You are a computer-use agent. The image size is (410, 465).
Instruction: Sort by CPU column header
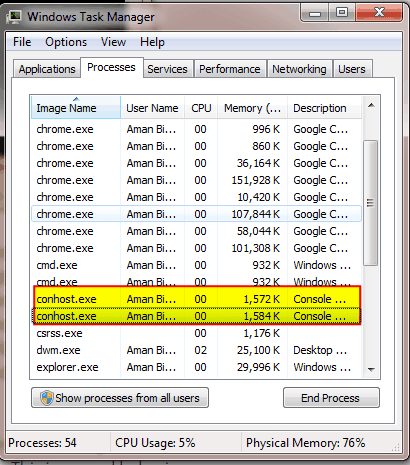tap(201, 108)
